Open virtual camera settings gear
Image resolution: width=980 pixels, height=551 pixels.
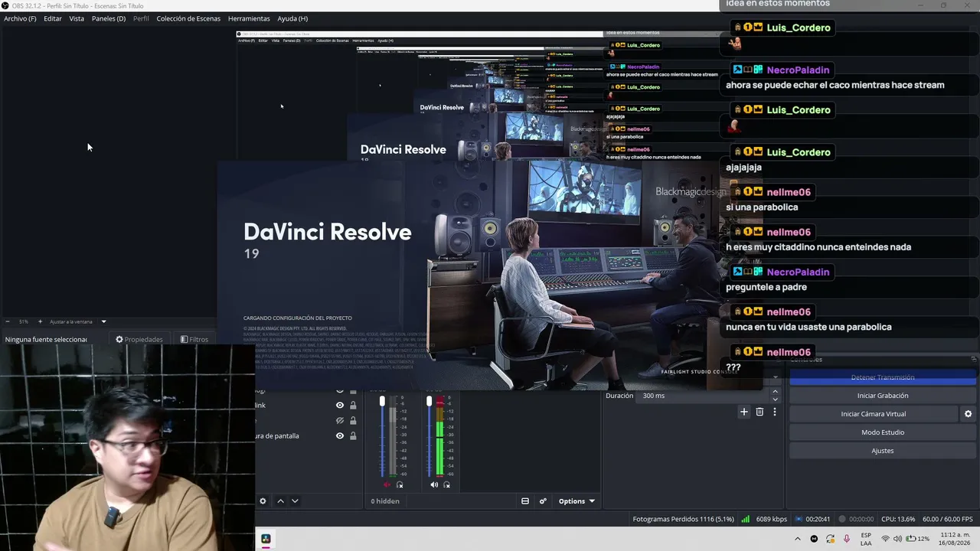968,414
